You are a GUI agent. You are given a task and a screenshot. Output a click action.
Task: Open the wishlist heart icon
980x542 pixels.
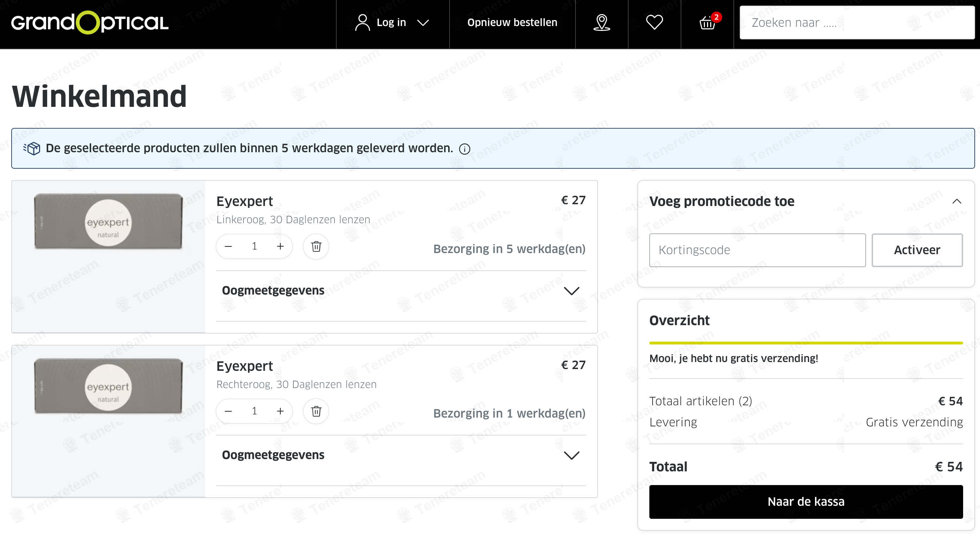654,22
